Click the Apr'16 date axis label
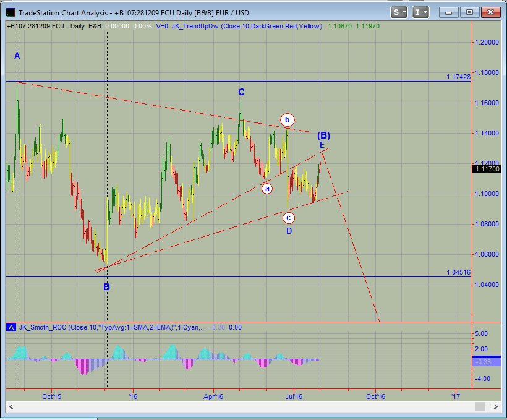 (x=213, y=396)
